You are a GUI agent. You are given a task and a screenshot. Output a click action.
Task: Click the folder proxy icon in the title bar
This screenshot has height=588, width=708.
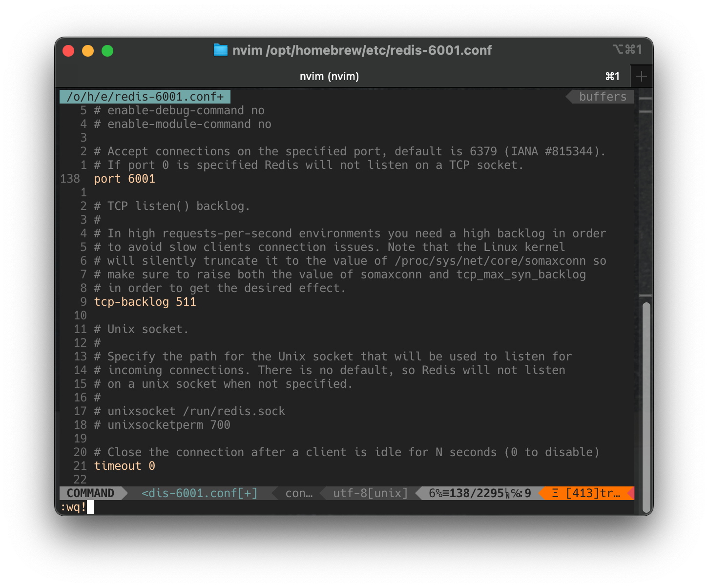221,50
